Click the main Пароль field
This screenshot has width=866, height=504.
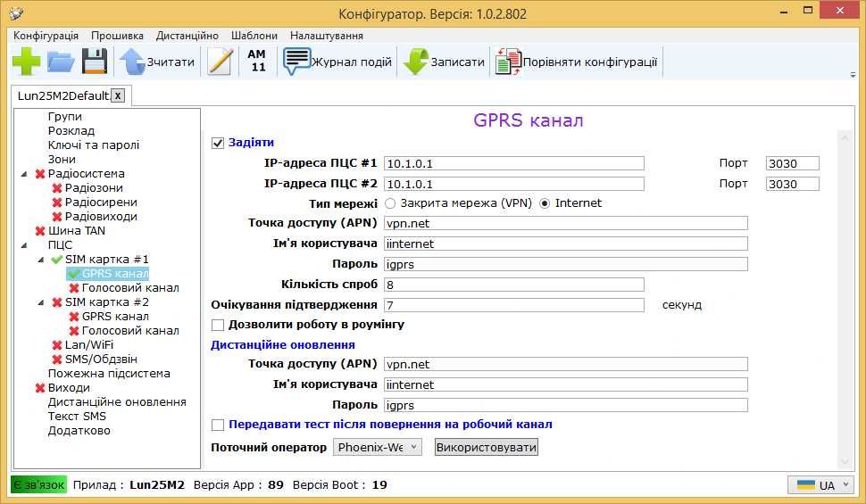(x=565, y=264)
